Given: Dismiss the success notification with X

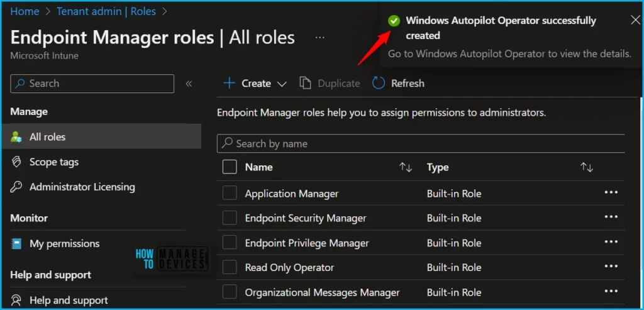Looking at the screenshot, I should tap(635, 21).
